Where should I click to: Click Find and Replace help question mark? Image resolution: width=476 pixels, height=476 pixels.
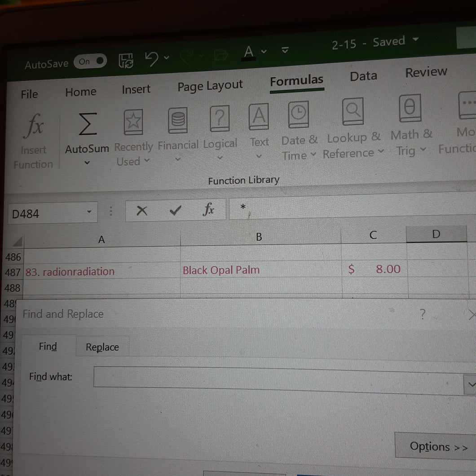(x=423, y=314)
